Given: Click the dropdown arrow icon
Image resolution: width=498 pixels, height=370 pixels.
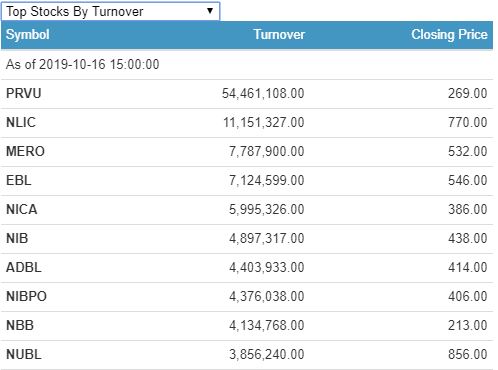Looking at the screenshot, I should click(x=210, y=11).
